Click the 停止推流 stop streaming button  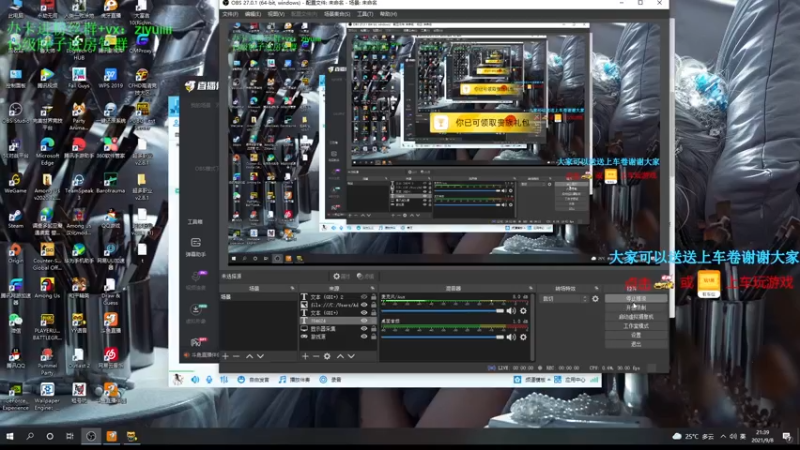[636, 298]
